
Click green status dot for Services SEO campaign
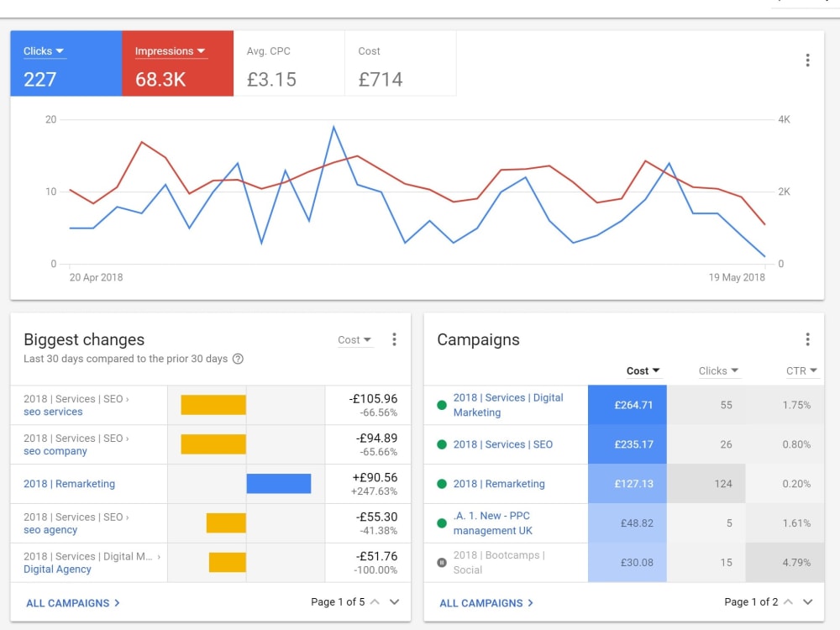coord(442,444)
